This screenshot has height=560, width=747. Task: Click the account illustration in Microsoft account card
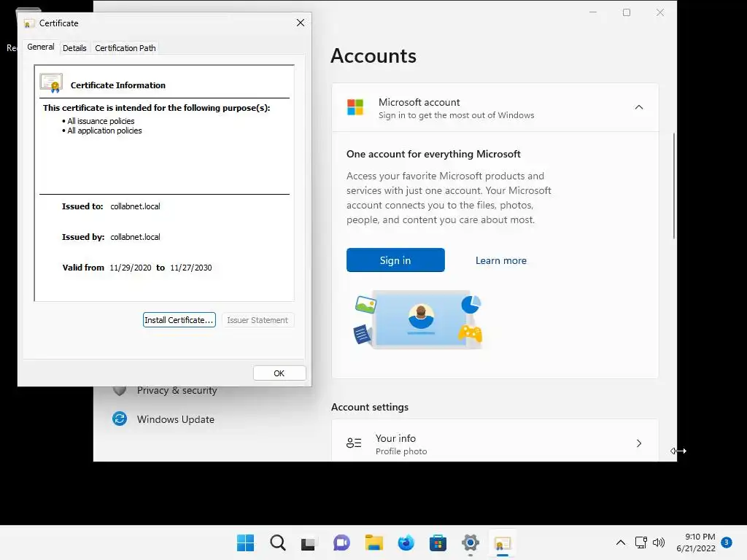tap(419, 319)
